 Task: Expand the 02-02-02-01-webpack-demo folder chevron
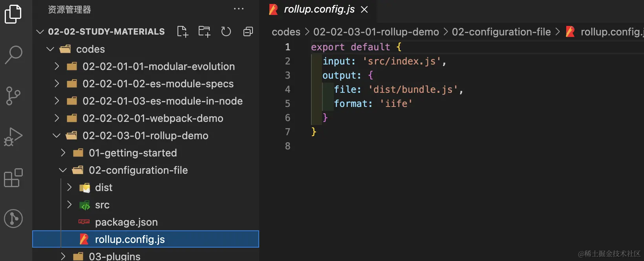(x=57, y=118)
